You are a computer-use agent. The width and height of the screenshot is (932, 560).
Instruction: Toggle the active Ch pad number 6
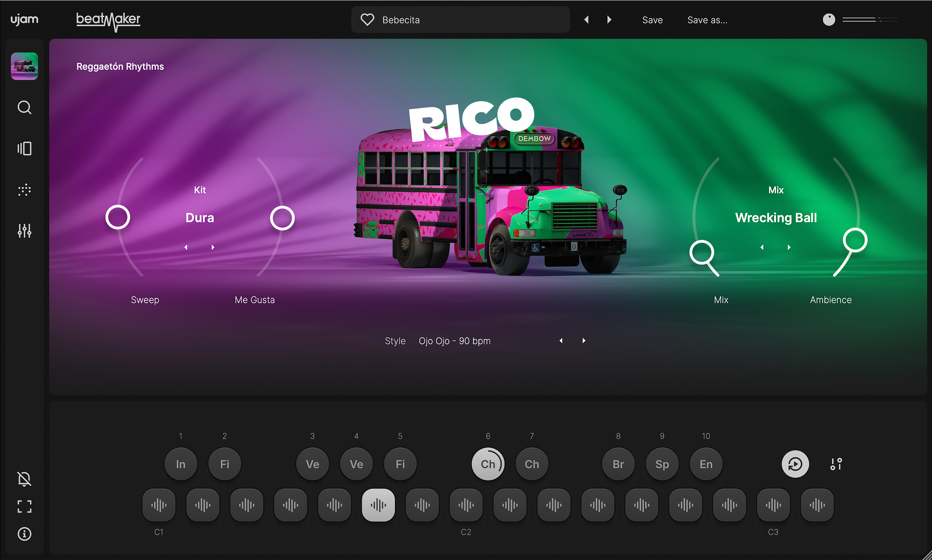pyautogui.click(x=488, y=464)
